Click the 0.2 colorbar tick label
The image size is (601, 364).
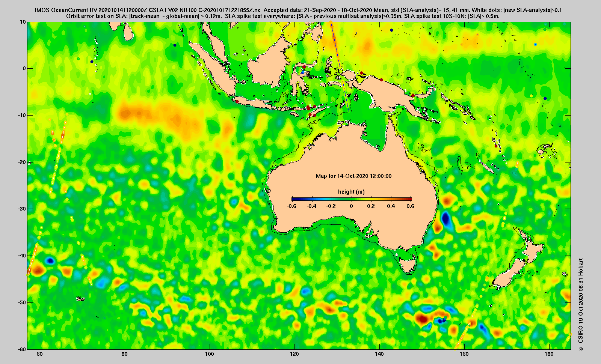pos(371,206)
